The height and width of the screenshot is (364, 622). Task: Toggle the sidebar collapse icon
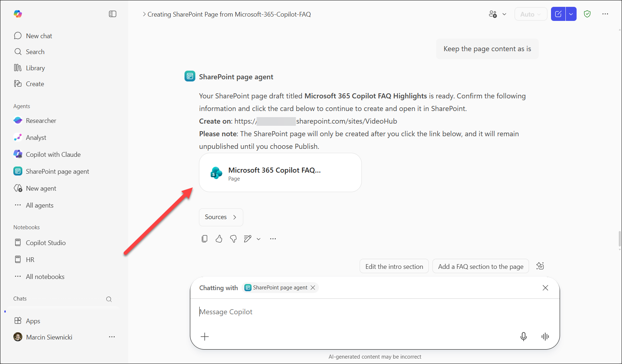[112, 14]
